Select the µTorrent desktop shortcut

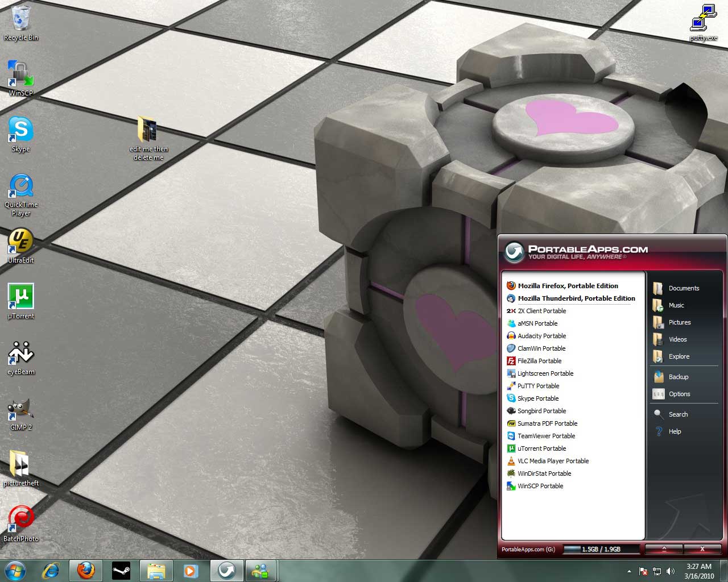pos(21,301)
